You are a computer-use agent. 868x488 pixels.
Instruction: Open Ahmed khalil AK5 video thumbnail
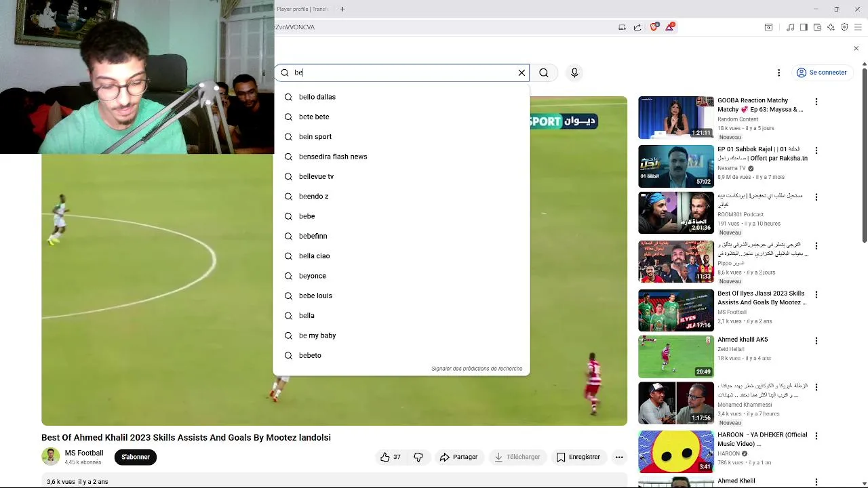click(676, 357)
